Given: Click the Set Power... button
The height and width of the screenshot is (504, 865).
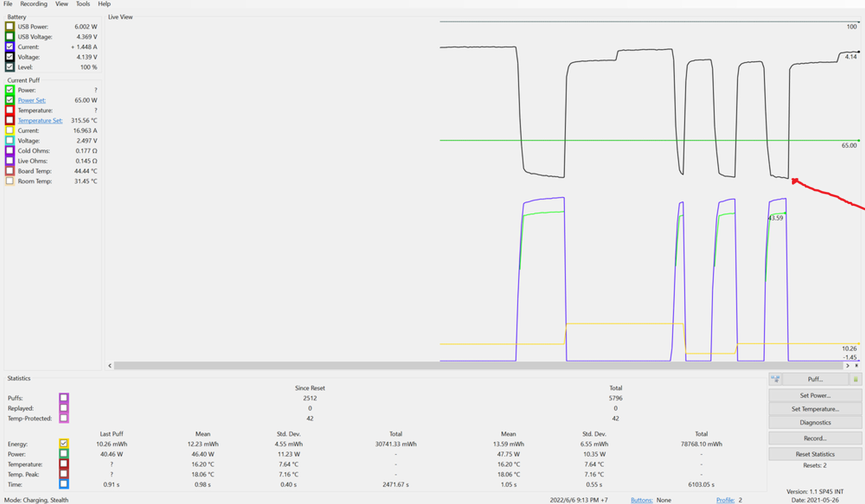Looking at the screenshot, I should click(x=815, y=396).
